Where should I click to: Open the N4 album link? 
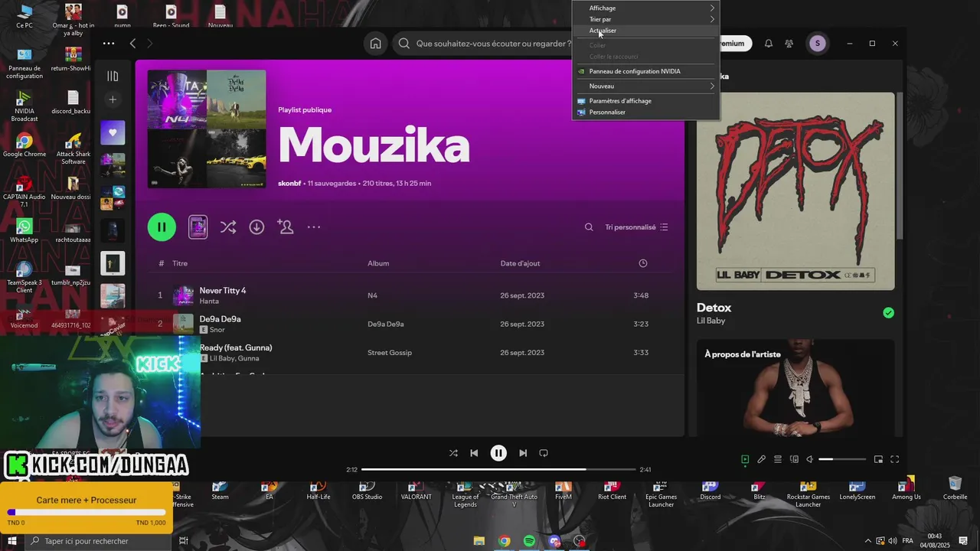tap(373, 295)
